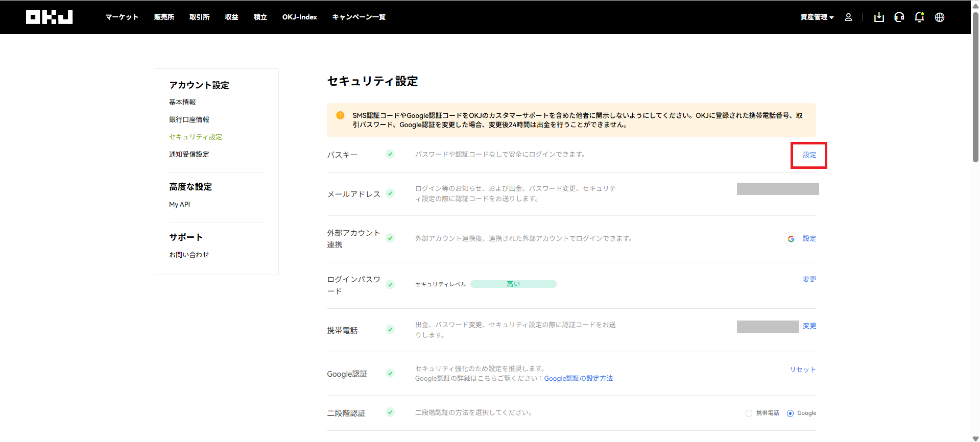This screenshot has width=980, height=442.
Task: Go to 通知受信設定 in sidebar
Action: click(x=189, y=155)
